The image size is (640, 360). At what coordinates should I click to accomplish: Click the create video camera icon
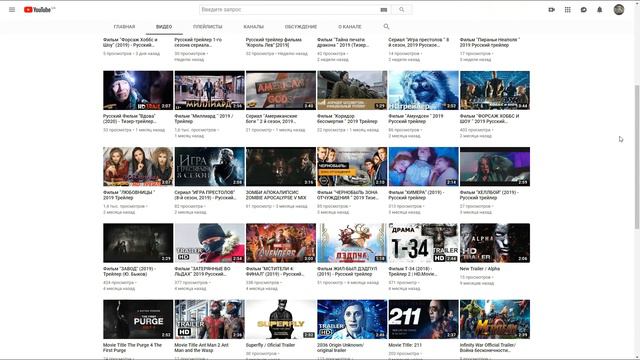pyautogui.click(x=551, y=9)
